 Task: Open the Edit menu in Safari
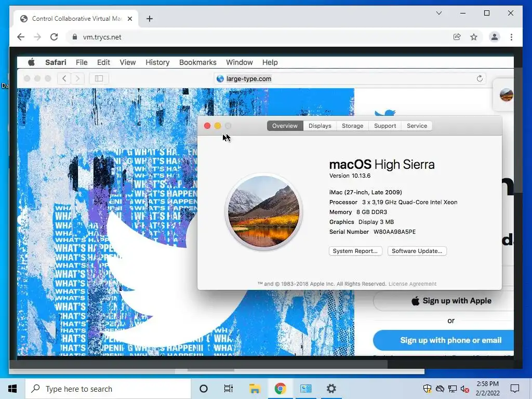[x=103, y=62]
